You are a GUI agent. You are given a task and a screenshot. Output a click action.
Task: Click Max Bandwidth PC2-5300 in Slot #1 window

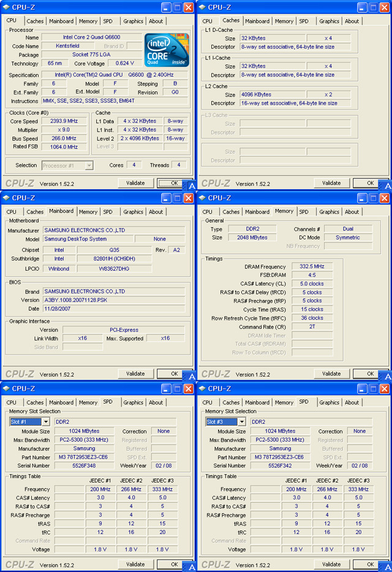point(84,440)
